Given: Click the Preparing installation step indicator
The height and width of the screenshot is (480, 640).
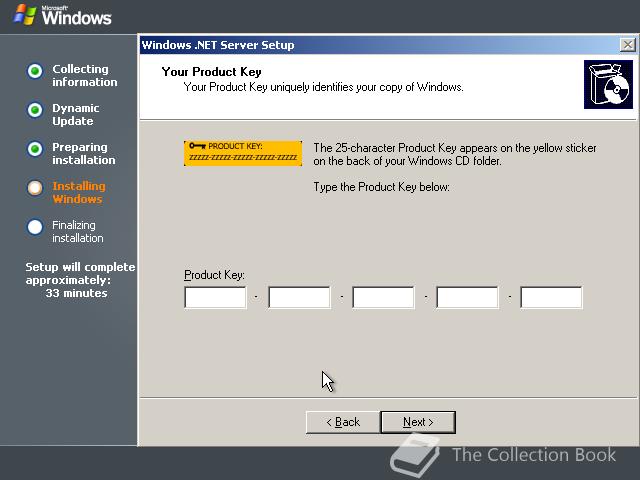Looking at the screenshot, I should (35, 149).
